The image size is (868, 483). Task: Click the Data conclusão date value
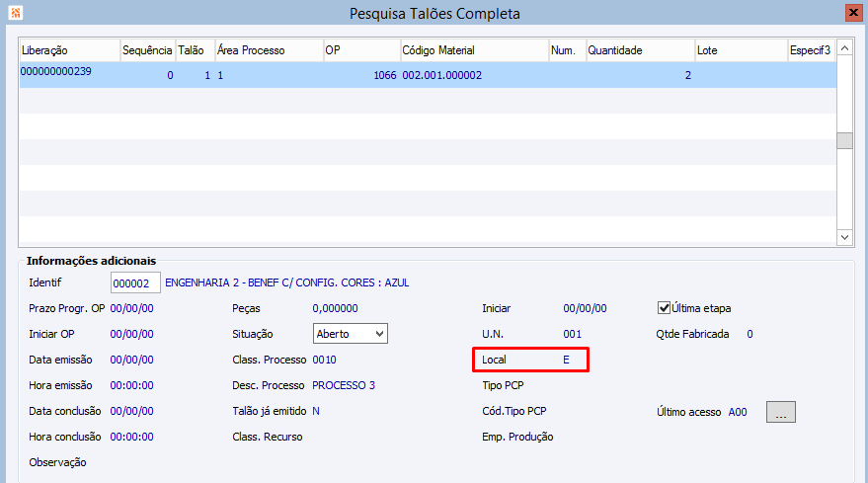coord(131,411)
